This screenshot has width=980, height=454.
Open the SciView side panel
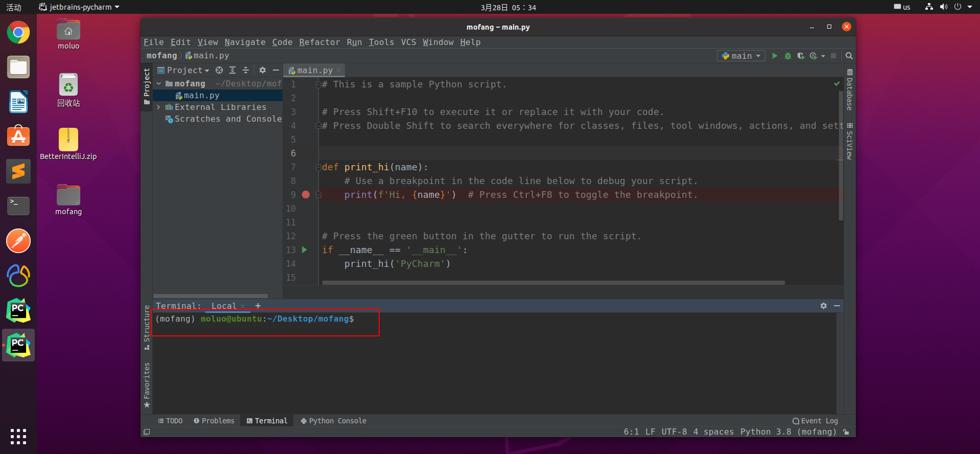[849, 142]
